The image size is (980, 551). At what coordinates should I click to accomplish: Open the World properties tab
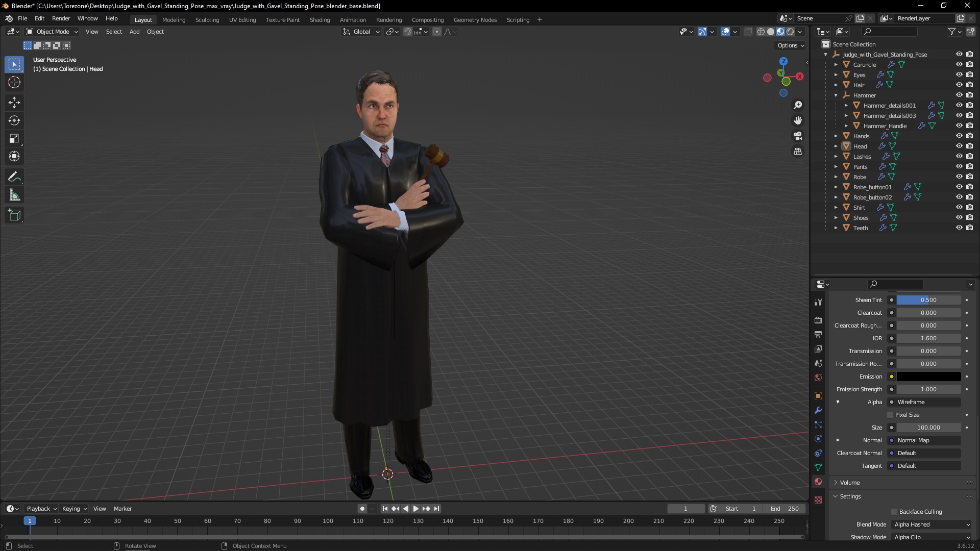(x=818, y=378)
